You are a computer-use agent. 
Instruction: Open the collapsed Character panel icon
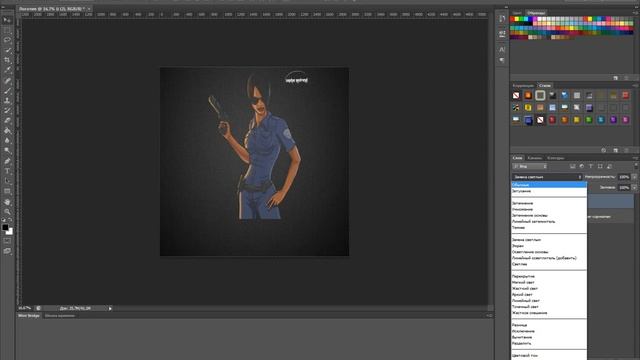pyautogui.click(x=502, y=49)
